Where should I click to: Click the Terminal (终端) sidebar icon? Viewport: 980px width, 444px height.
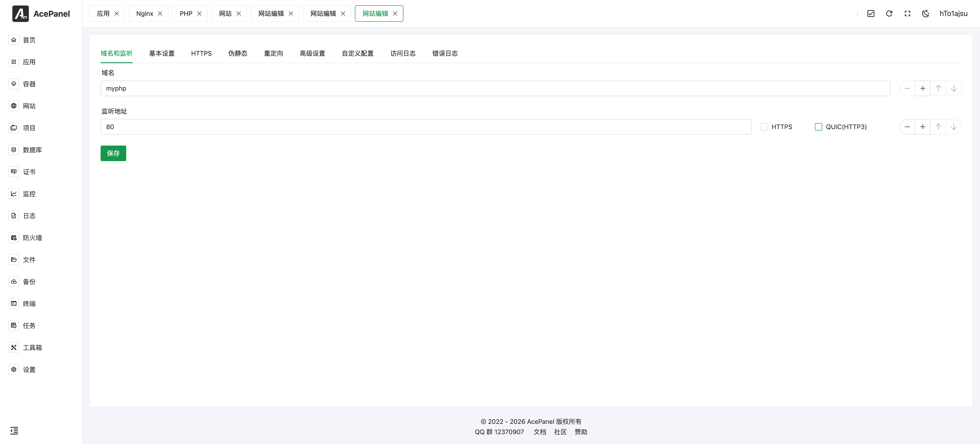(x=14, y=303)
